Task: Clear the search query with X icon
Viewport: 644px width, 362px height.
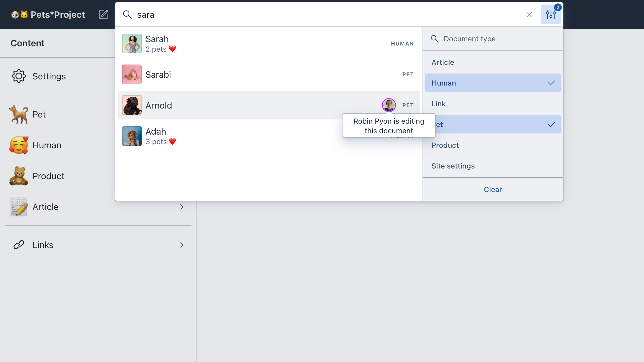Action: 529,14
